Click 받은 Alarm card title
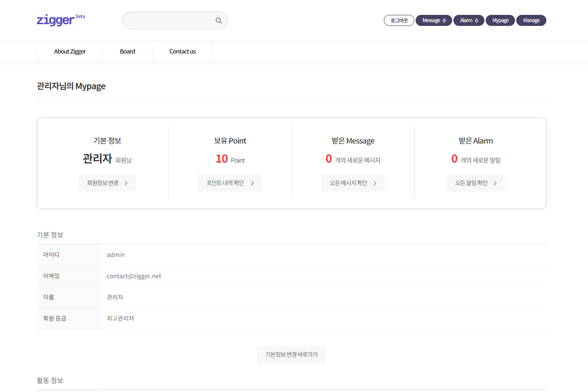This screenshot has height=392, width=588. click(x=475, y=141)
